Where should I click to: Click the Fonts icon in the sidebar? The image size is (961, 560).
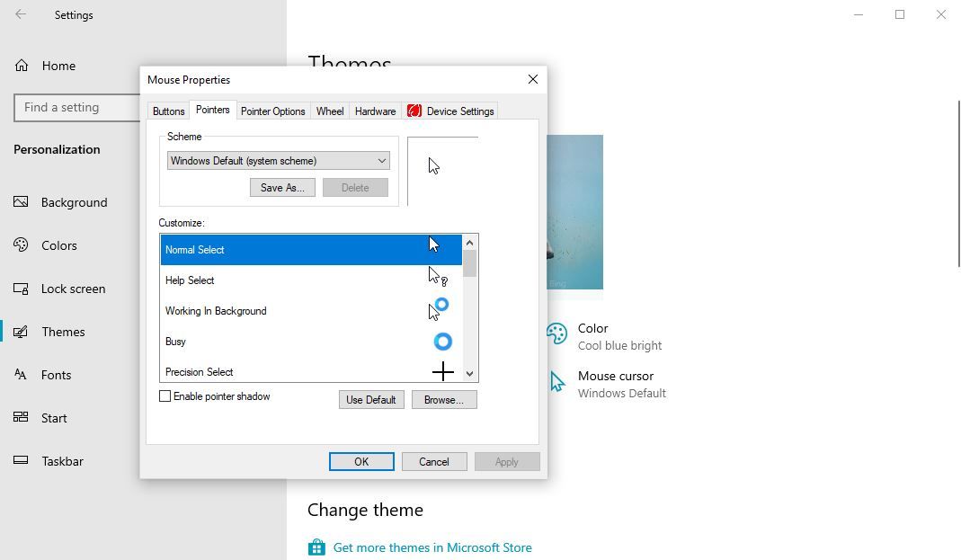pyautogui.click(x=21, y=375)
